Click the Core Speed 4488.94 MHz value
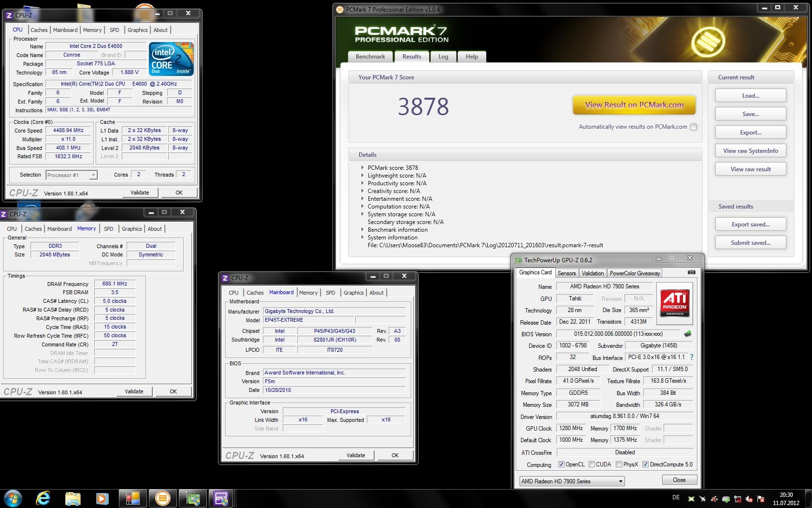This screenshot has width=812, height=508. click(69, 131)
